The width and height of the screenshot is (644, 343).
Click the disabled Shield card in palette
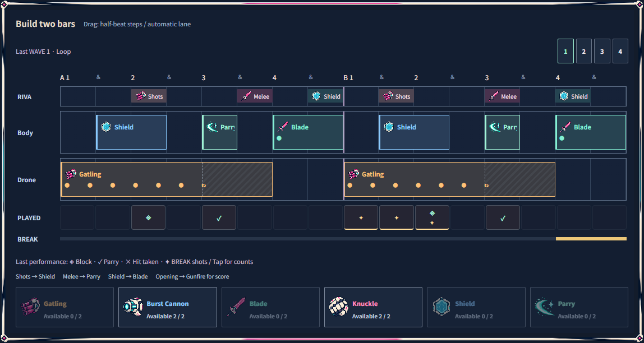476,307
